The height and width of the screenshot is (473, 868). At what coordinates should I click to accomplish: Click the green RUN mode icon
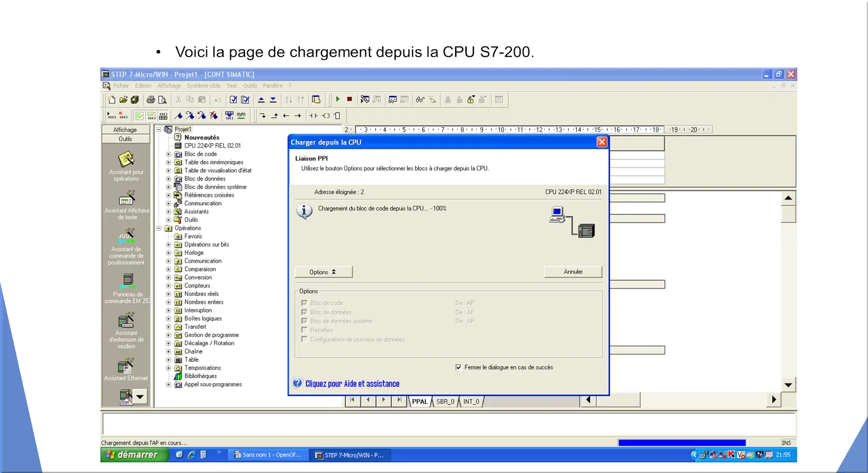pos(337,100)
